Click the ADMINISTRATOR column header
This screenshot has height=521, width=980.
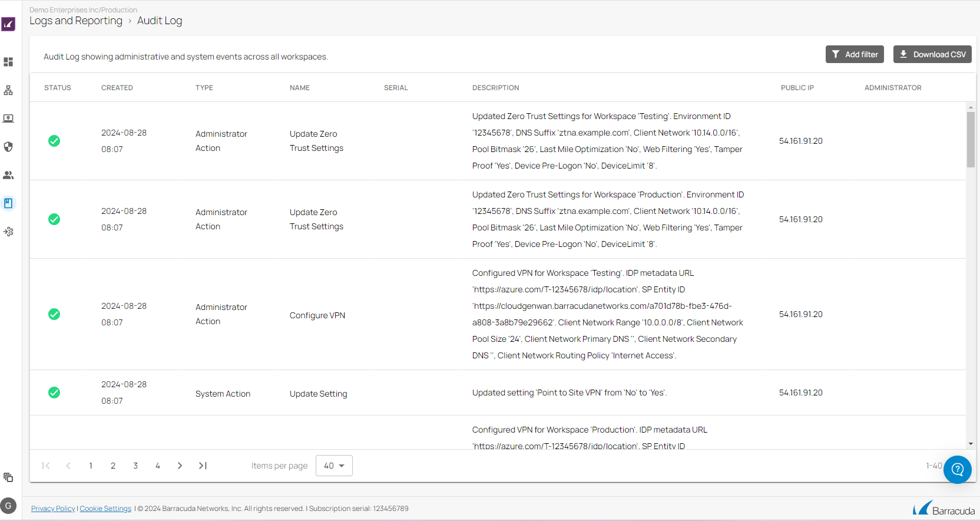pyautogui.click(x=893, y=88)
